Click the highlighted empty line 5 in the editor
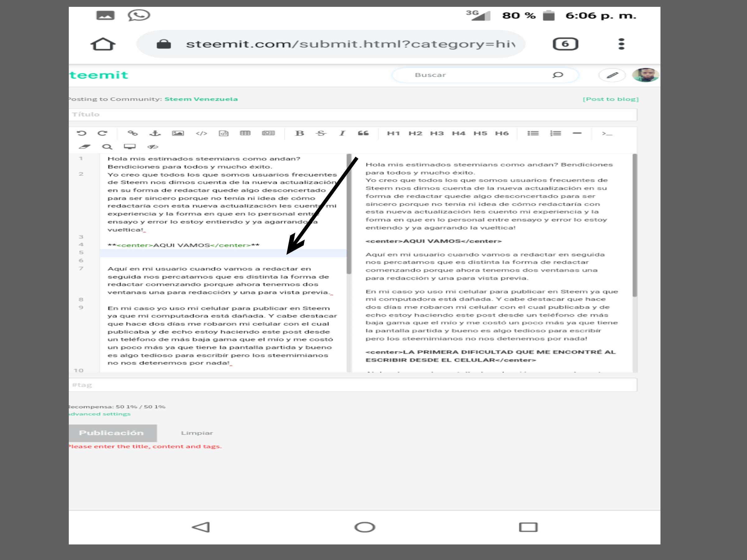The height and width of the screenshot is (560, 747). coord(223,253)
